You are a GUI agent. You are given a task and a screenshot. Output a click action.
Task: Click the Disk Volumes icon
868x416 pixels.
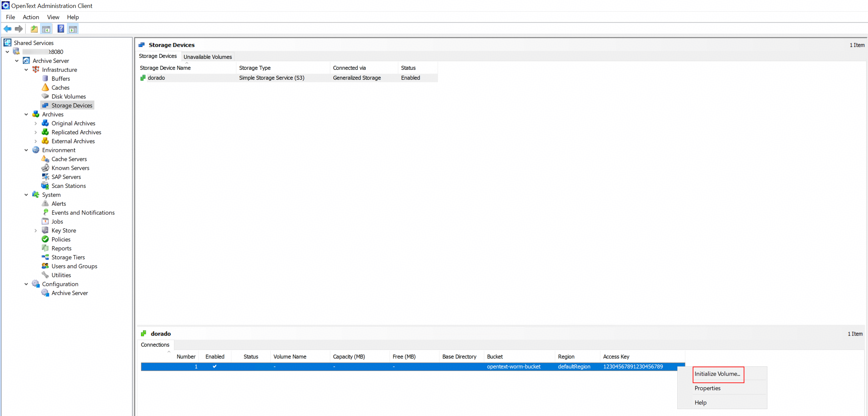click(x=45, y=96)
